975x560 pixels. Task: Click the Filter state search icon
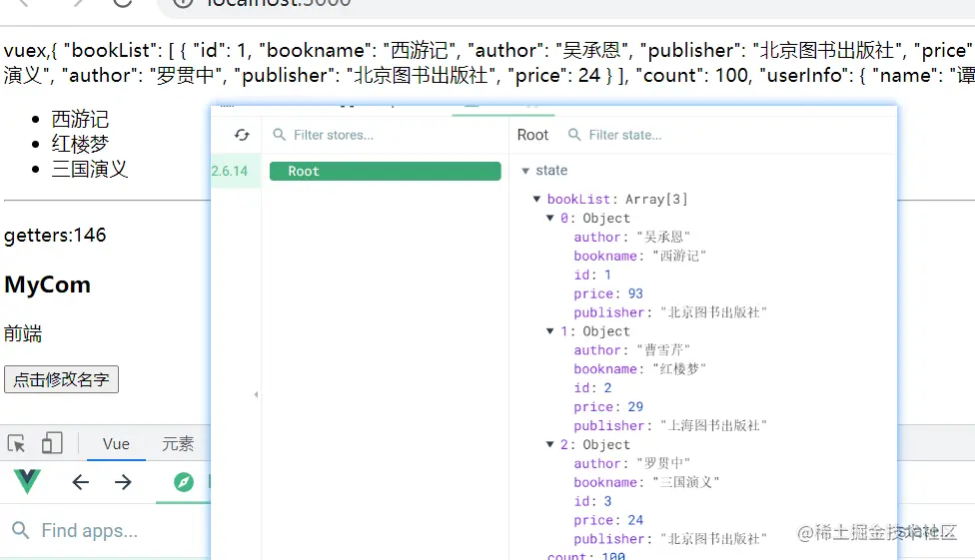click(574, 135)
